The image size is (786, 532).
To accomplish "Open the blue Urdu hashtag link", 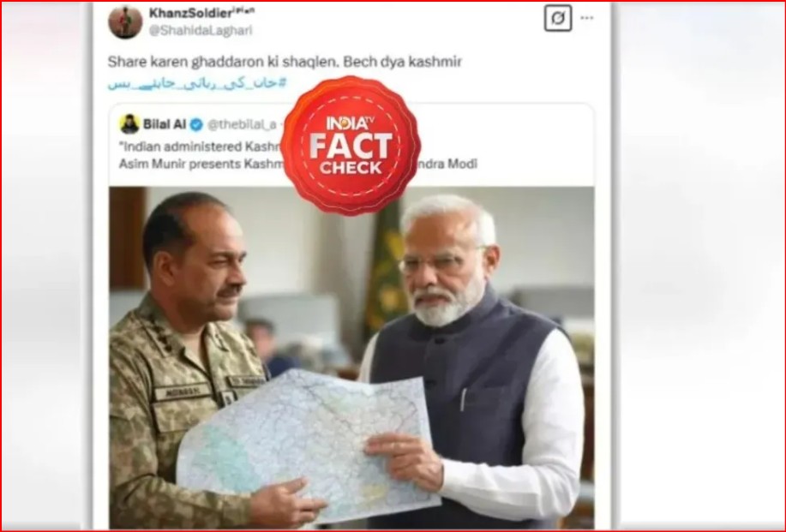I will (197, 82).
